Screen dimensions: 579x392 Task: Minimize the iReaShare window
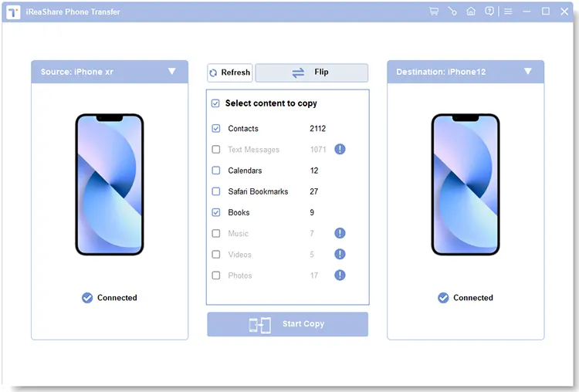527,12
